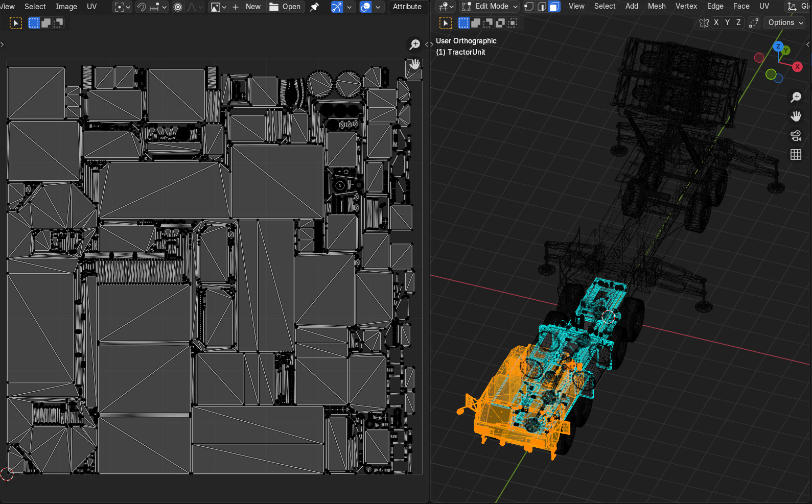This screenshot has width=812, height=504.
Task: Open the Image menu
Action: pyautogui.click(x=66, y=7)
